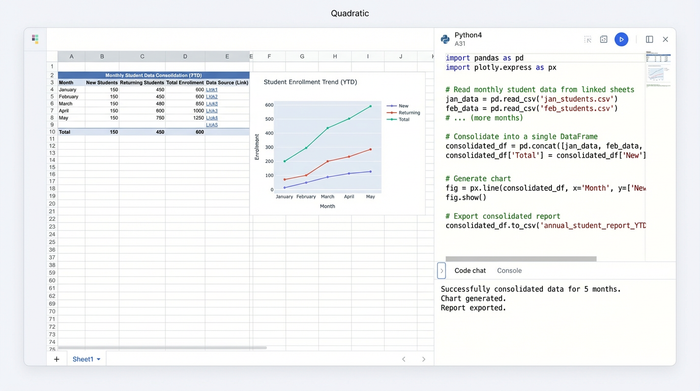Click the move-to-cell icon in editor header
The image size is (700, 391).
pos(588,40)
